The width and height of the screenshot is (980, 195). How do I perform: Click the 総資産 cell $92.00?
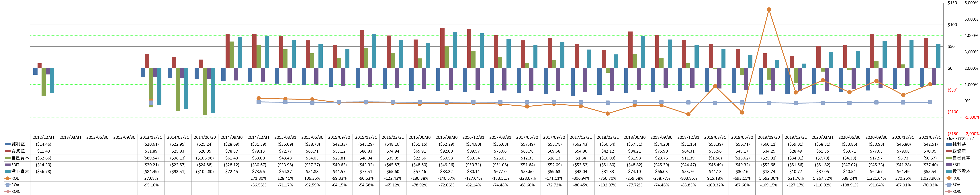(x=447, y=151)
